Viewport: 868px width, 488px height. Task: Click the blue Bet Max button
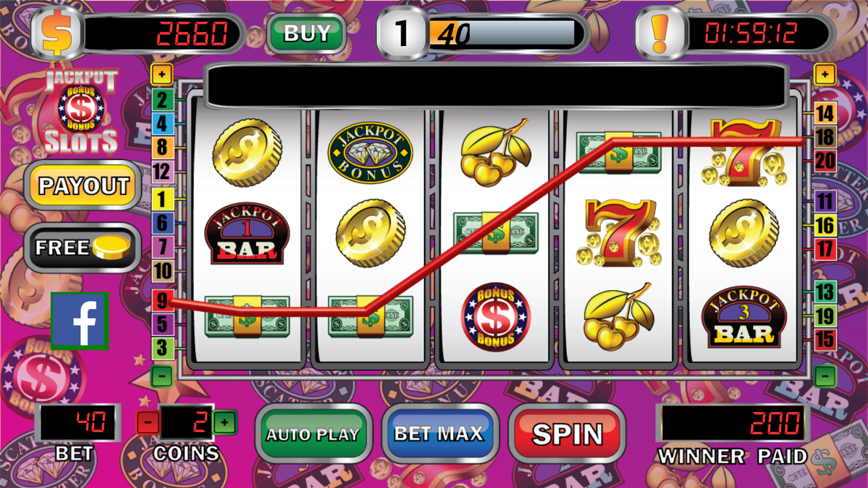(x=439, y=434)
